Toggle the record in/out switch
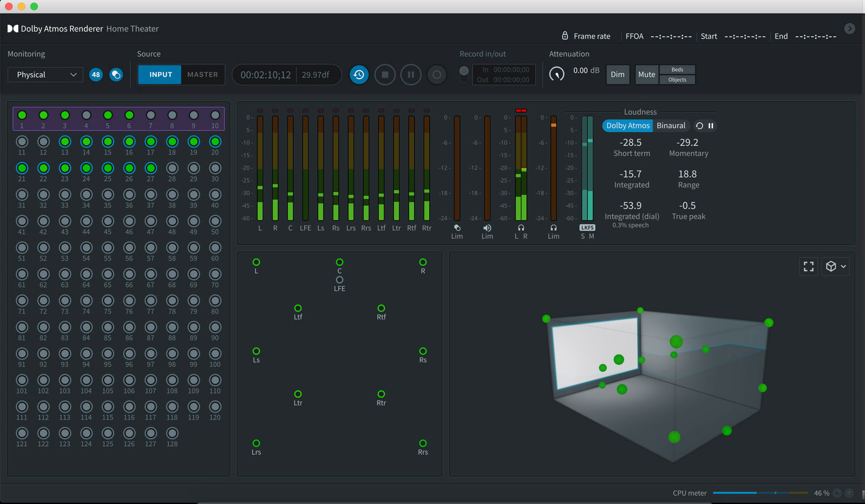The image size is (865, 504). [x=464, y=74]
